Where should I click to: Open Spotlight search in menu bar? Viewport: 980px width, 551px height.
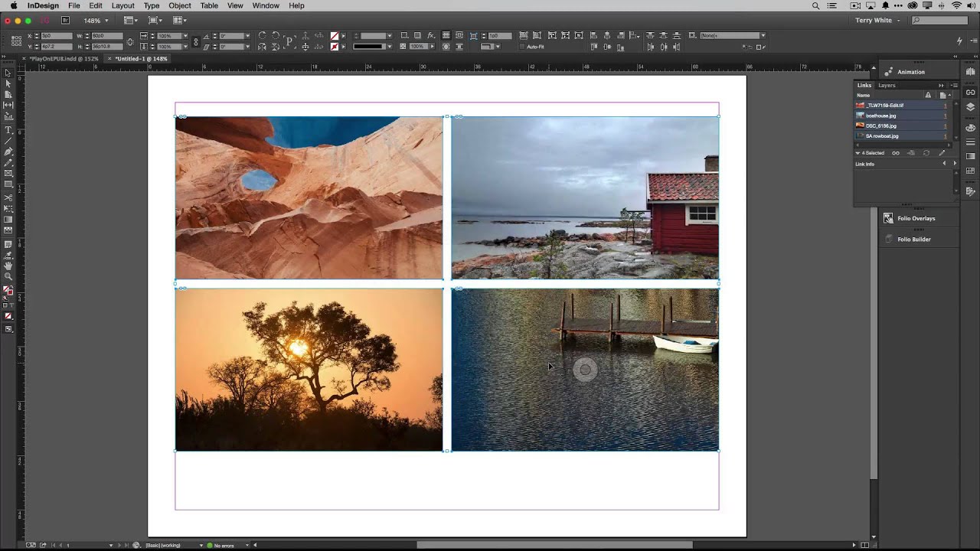coord(815,5)
